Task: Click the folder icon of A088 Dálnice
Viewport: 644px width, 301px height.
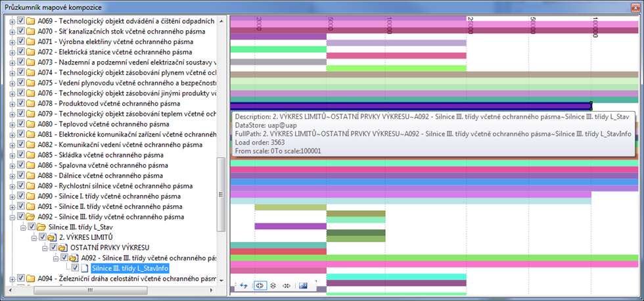Action: pyautogui.click(x=30, y=175)
